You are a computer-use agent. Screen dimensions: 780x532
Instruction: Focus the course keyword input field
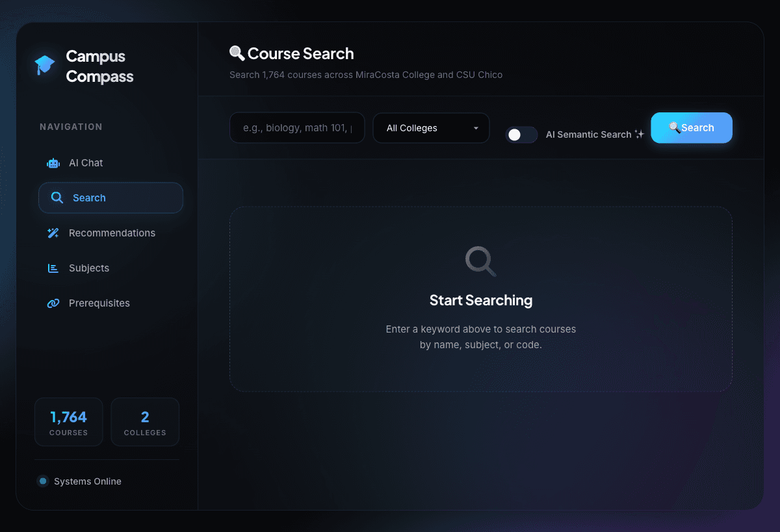tap(297, 128)
